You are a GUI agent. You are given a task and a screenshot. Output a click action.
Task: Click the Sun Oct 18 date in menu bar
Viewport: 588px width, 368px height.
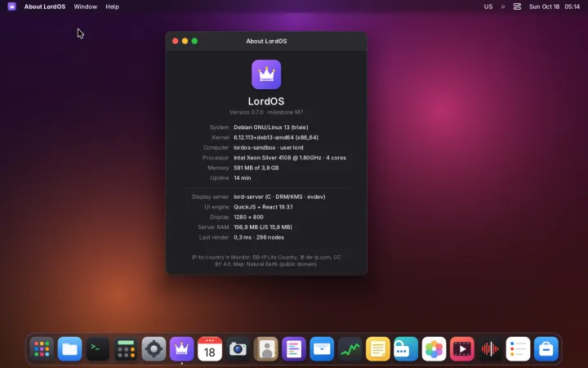click(x=544, y=7)
